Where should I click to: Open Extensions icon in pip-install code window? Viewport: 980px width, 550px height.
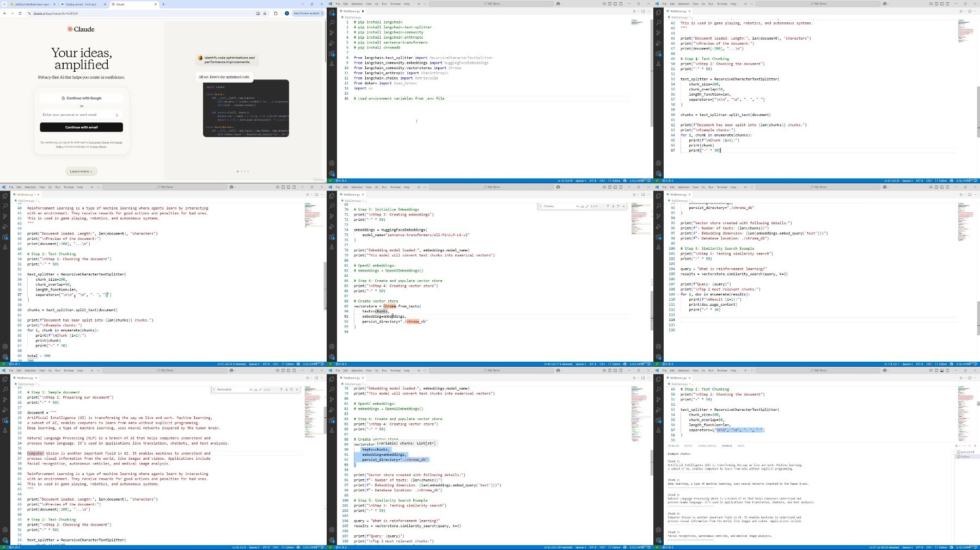(x=332, y=53)
